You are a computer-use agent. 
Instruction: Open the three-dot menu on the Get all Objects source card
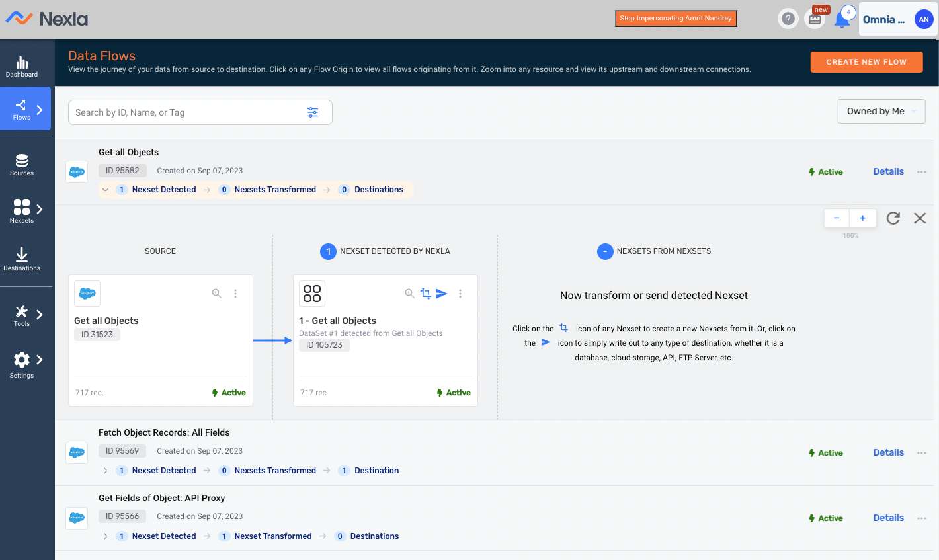point(235,293)
